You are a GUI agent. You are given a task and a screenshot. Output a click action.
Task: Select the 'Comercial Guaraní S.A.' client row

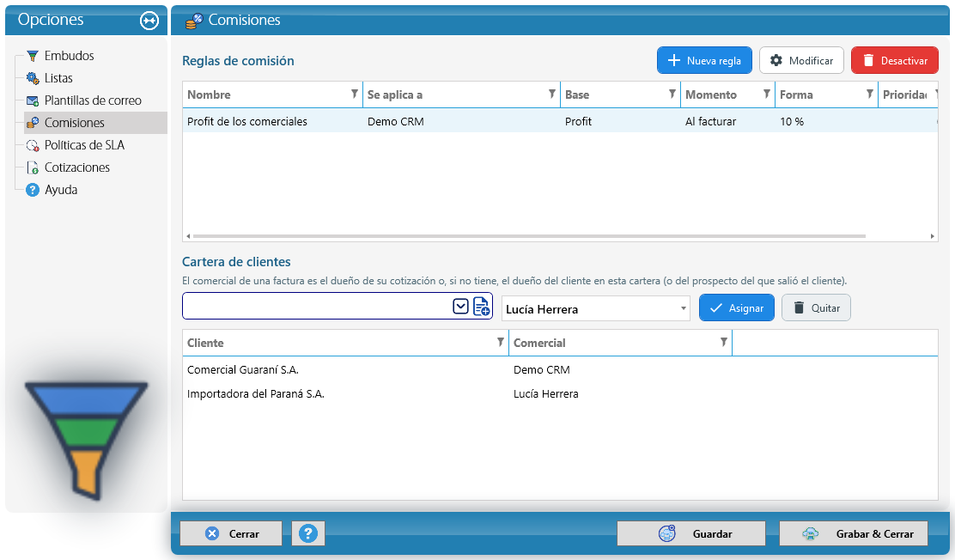(560, 370)
